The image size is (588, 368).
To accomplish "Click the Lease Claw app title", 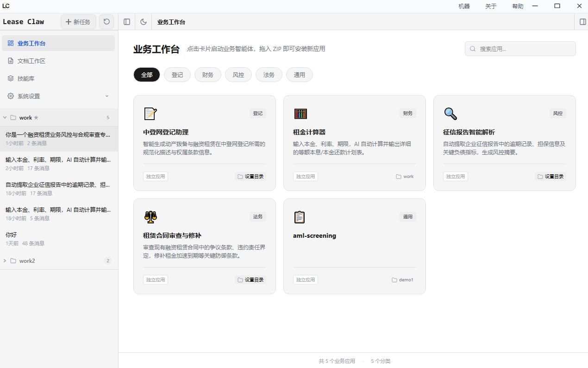I will tap(24, 22).
